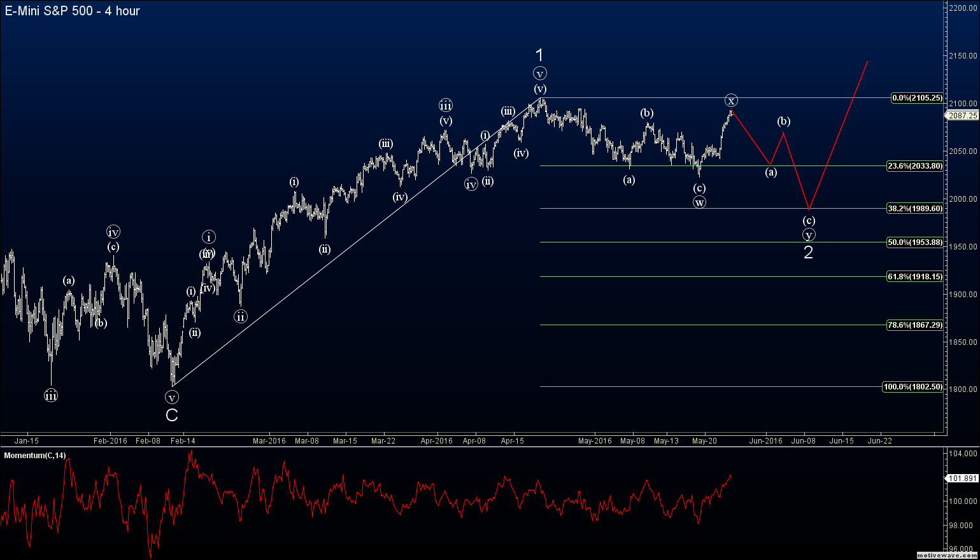Select the circled x wave annotation
The width and height of the screenshot is (980, 560).
click(x=730, y=100)
